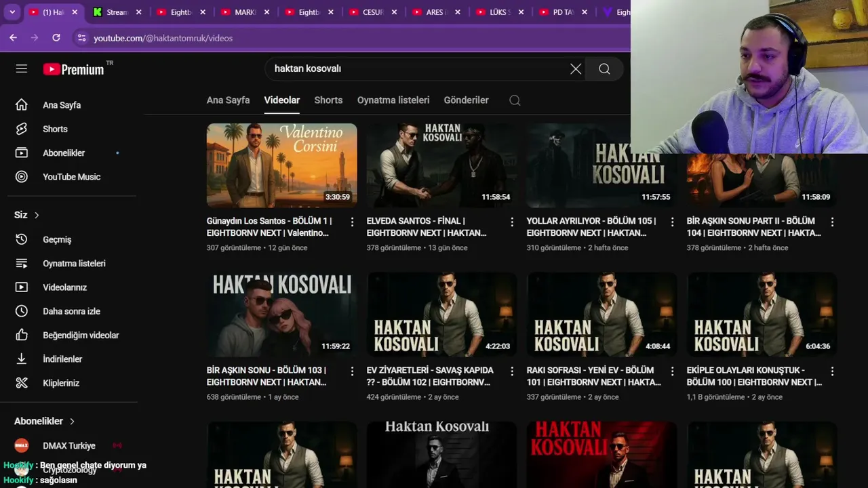The image size is (868, 488).
Task: Open options menu for ELVEDA SANTOS video
Action: coord(512,222)
